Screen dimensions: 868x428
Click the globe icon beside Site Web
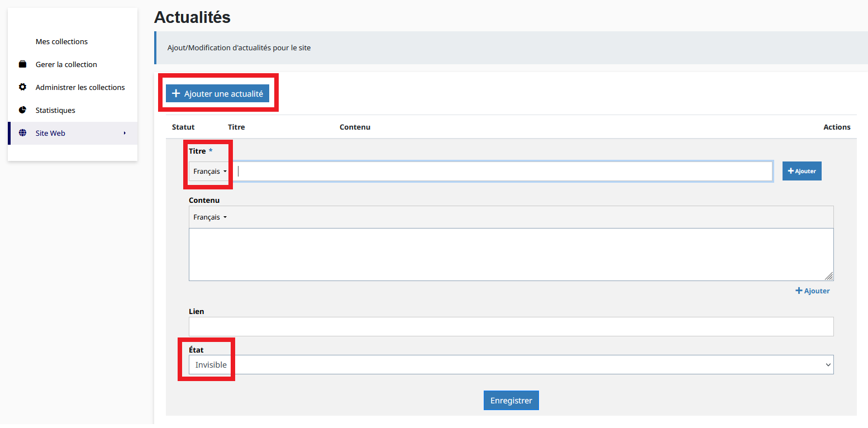click(x=22, y=133)
